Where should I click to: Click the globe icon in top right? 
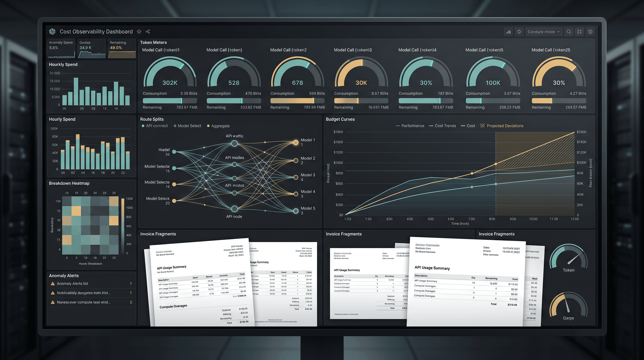[590, 32]
